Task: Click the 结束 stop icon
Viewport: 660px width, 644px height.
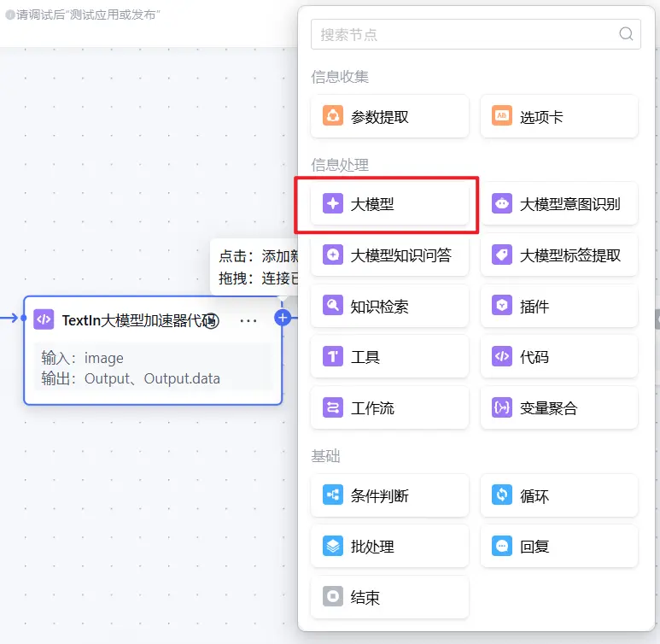Action: (x=332, y=597)
